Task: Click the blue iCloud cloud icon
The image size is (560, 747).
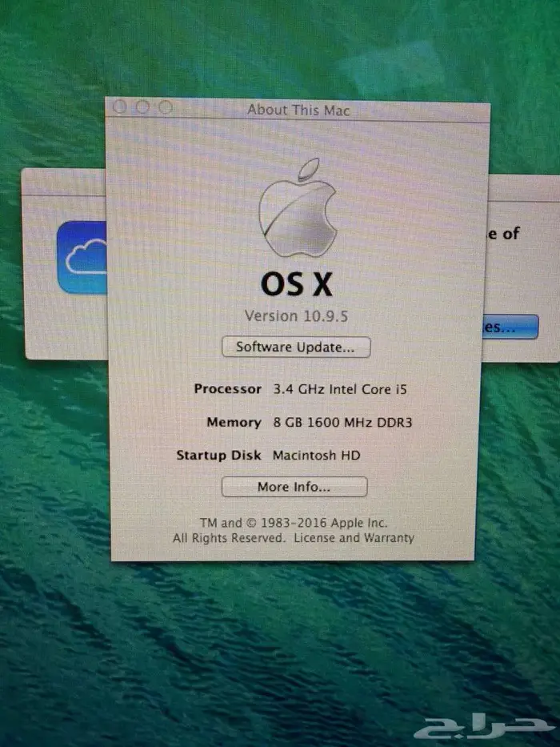Action: 82,257
